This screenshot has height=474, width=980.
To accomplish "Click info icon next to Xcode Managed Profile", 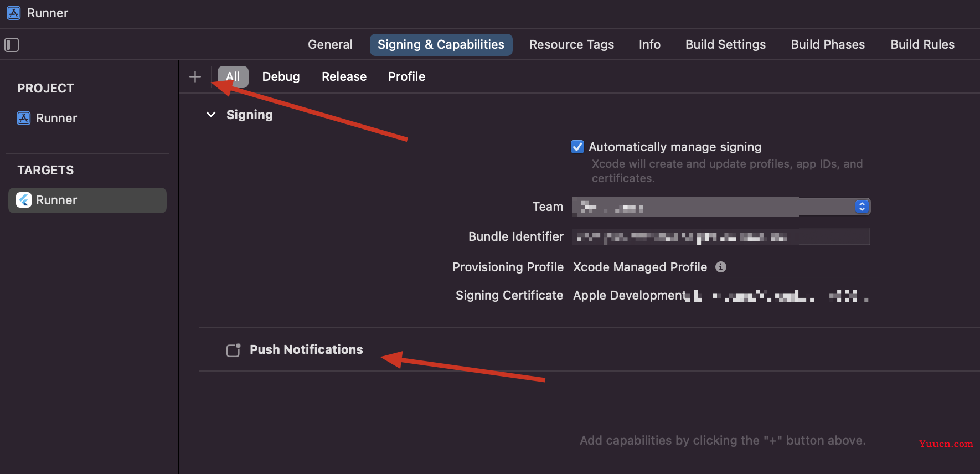I will tap(720, 267).
